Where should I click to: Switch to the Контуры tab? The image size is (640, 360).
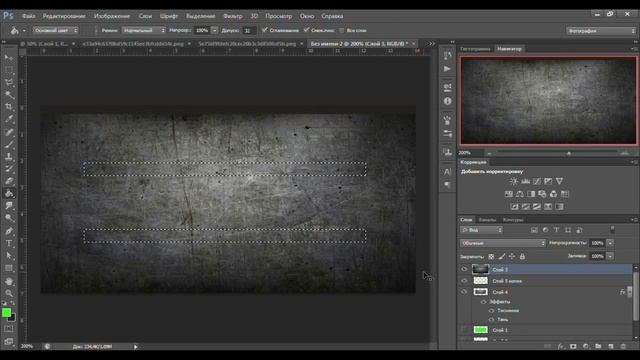[x=513, y=220]
